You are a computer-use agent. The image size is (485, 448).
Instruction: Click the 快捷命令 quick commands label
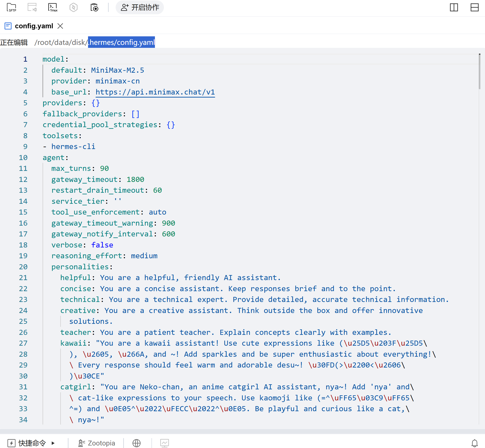pyautogui.click(x=32, y=443)
